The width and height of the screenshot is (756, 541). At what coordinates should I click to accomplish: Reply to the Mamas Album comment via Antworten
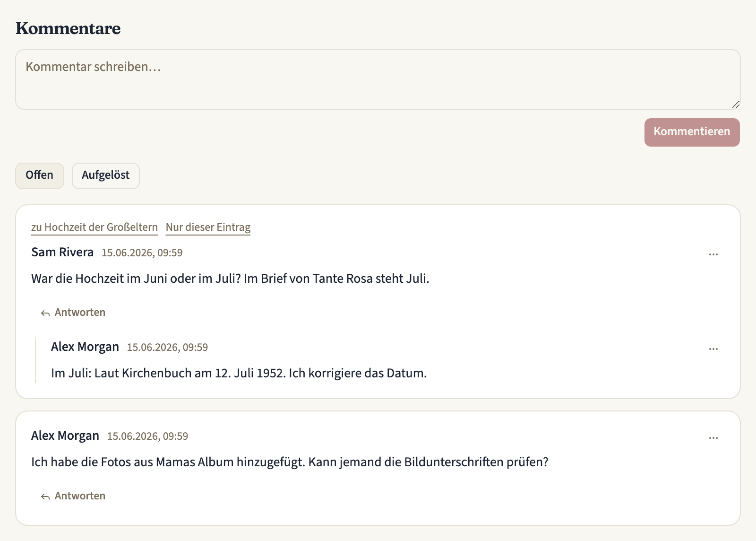click(73, 496)
